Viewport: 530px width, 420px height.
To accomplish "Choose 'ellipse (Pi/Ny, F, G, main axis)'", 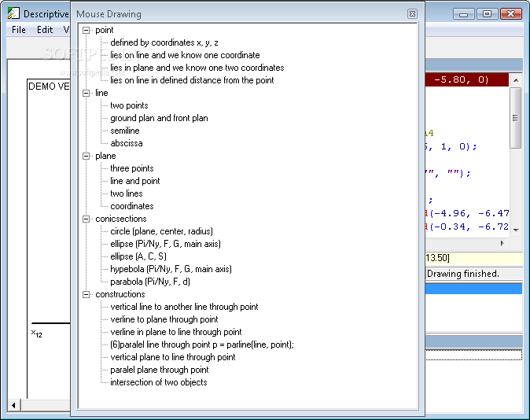I will click(165, 244).
